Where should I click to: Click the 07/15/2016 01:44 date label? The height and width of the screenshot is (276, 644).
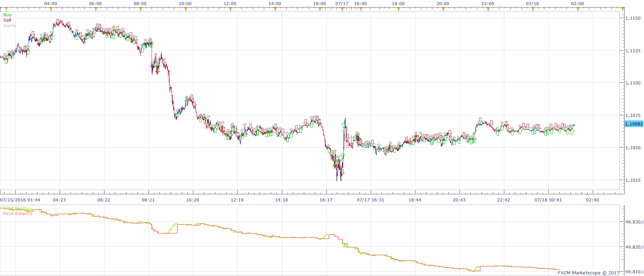(x=20, y=200)
